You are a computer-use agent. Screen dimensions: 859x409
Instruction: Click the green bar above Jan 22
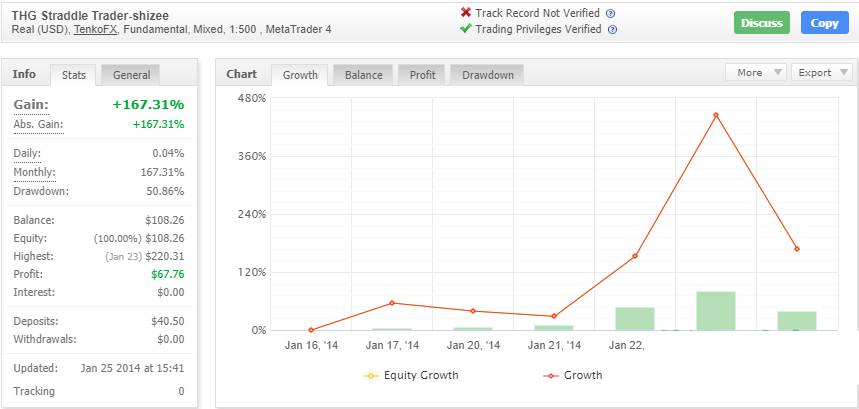click(635, 319)
